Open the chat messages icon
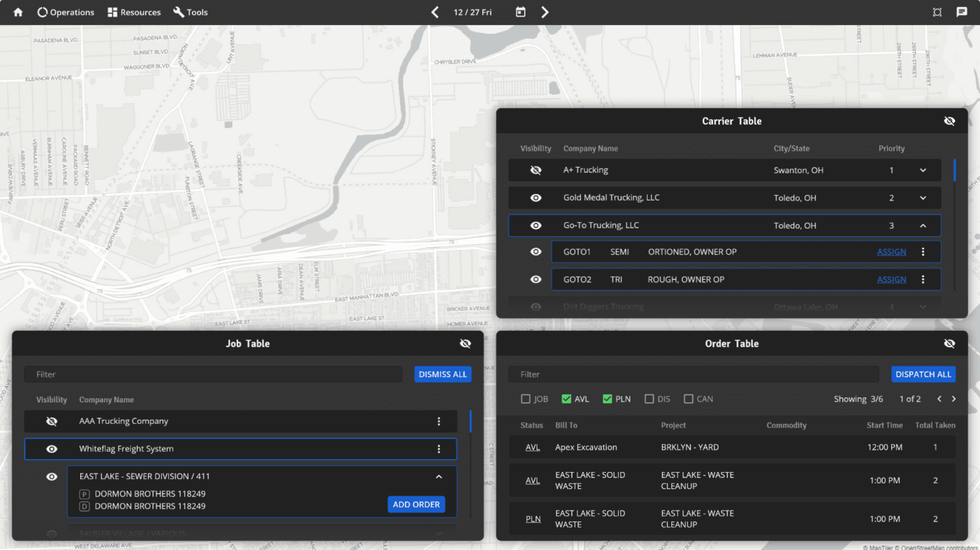 click(962, 12)
